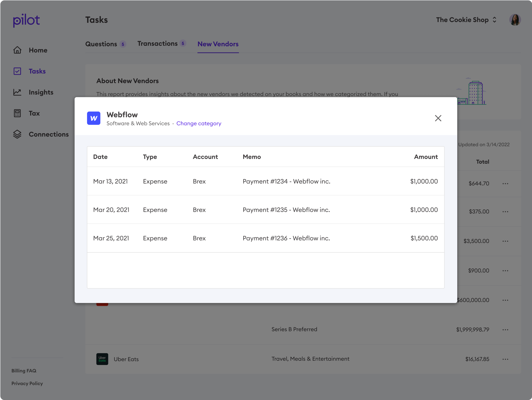The width and height of the screenshot is (532, 400).
Task: Select the Mar 13, 2021 date cell
Action: [110, 181]
